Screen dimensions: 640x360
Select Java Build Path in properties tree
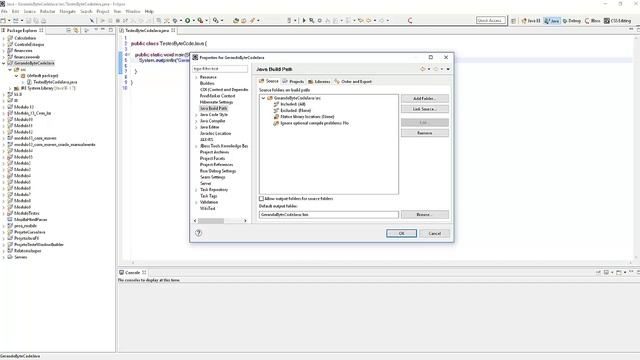[213, 109]
